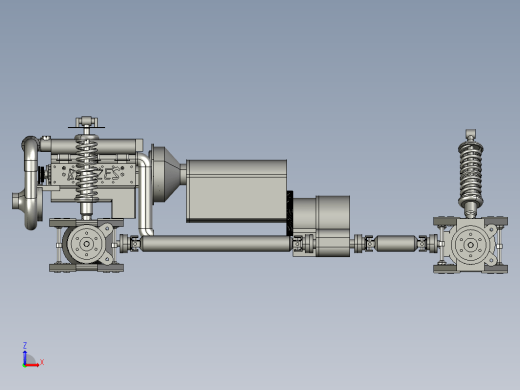
Task: Select the large rectangular muffler box
Action: 236,191
